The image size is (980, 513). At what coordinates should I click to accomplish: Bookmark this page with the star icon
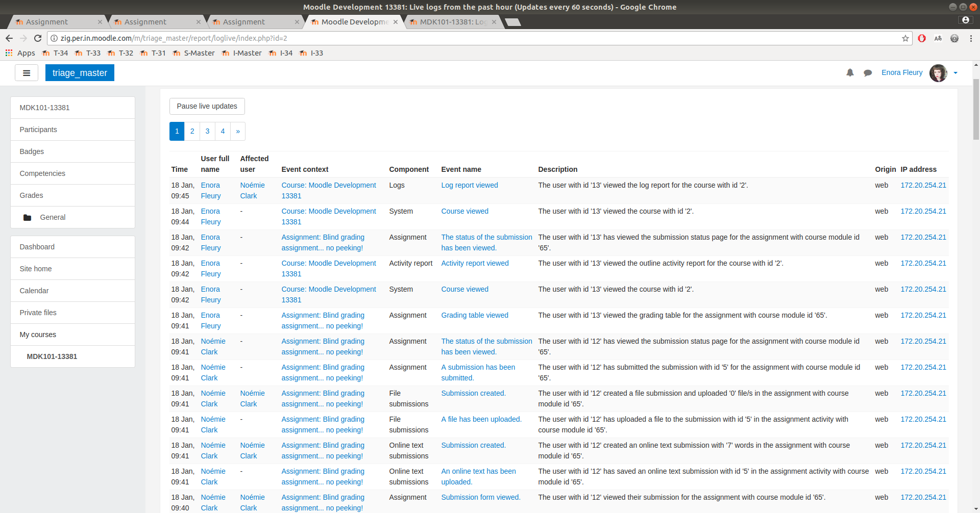pos(905,38)
